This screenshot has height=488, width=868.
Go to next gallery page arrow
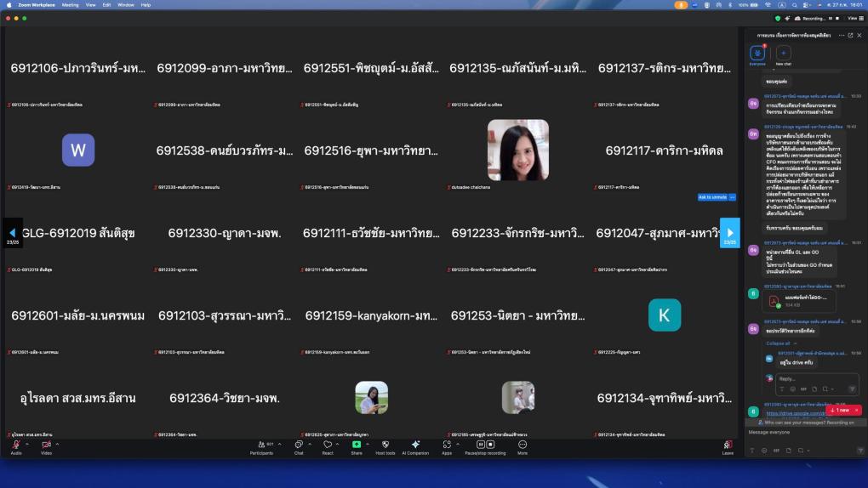click(729, 232)
